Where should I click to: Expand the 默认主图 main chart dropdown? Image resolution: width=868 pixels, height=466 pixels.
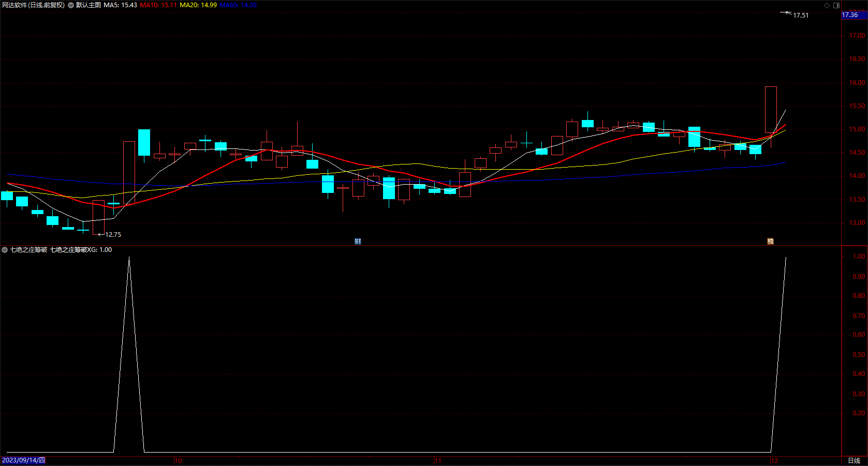[71, 5]
